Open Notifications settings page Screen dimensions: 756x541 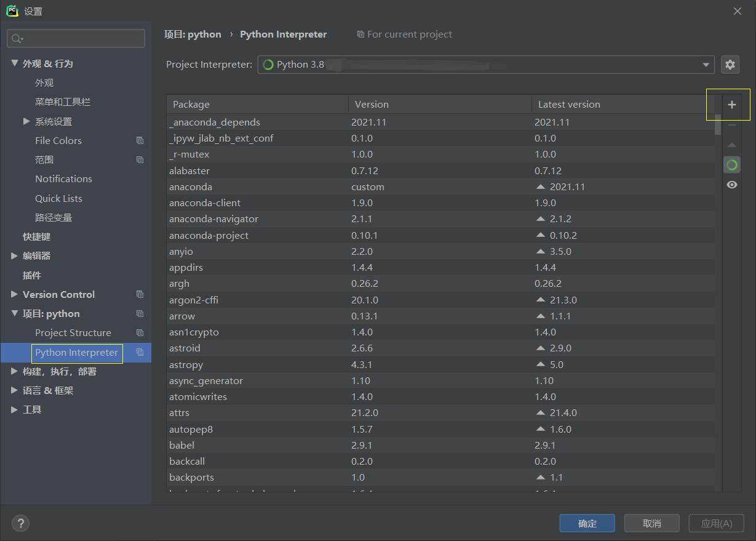click(x=63, y=179)
